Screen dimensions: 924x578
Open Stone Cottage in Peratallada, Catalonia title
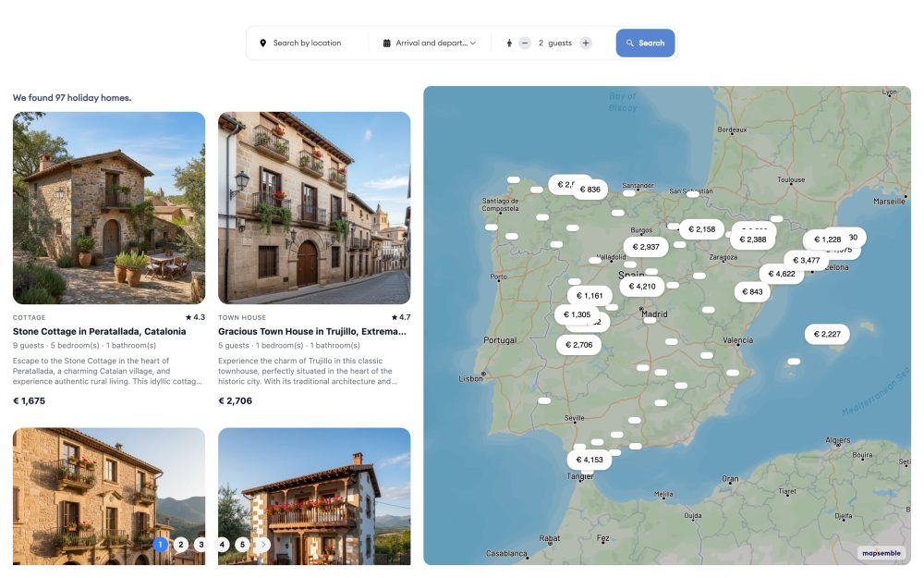click(100, 331)
